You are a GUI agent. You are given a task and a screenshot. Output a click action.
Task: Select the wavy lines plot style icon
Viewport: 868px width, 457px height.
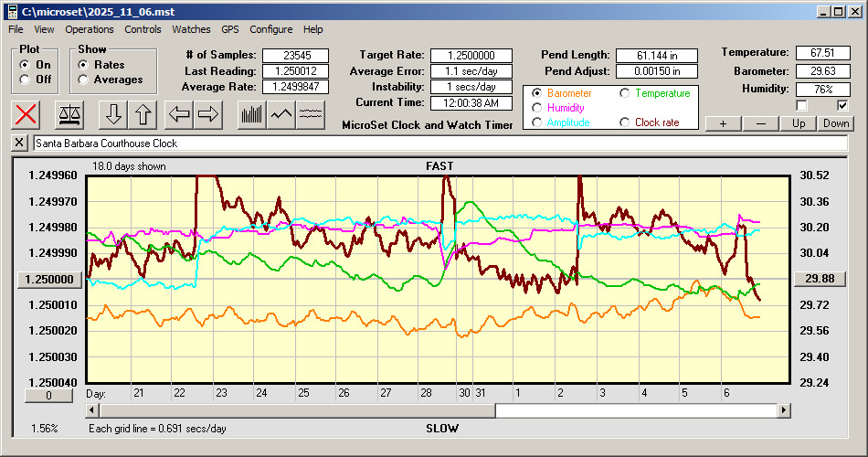311,114
